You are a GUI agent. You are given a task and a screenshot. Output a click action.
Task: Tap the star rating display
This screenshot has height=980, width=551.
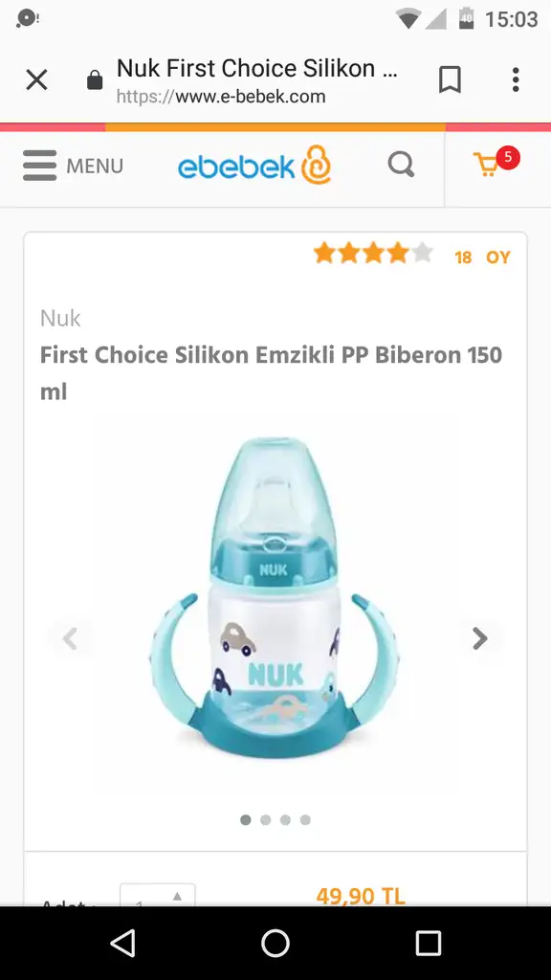pos(373,254)
